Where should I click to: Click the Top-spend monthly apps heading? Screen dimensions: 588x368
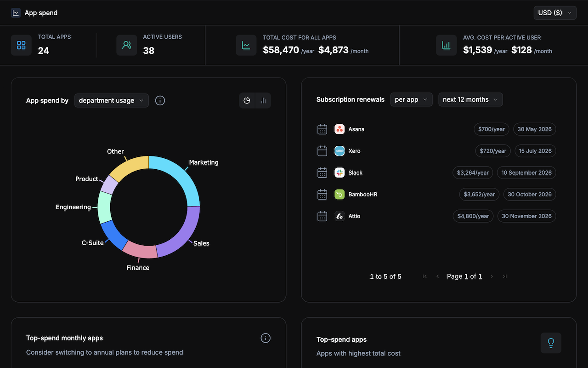64,338
